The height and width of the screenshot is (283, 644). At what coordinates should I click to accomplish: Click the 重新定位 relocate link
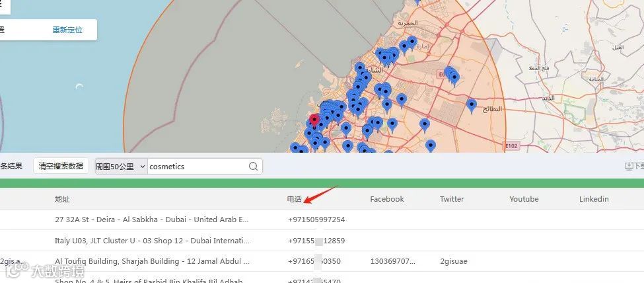67,30
